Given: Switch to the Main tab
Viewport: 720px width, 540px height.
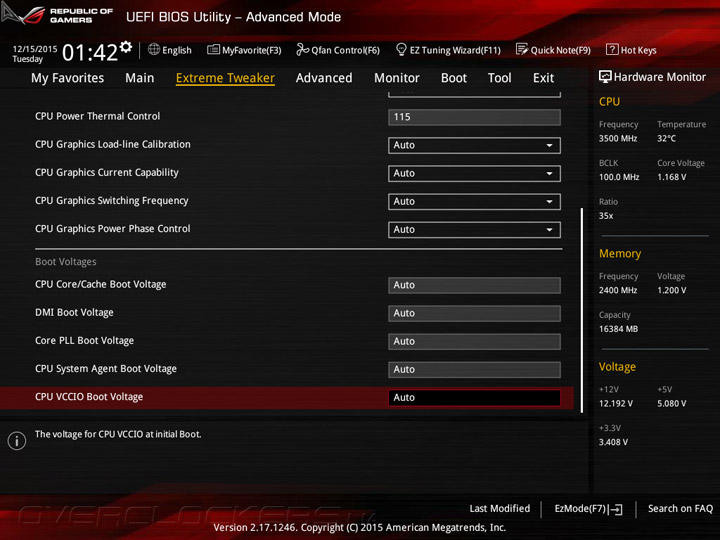Looking at the screenshot, I should coord(140,78).
